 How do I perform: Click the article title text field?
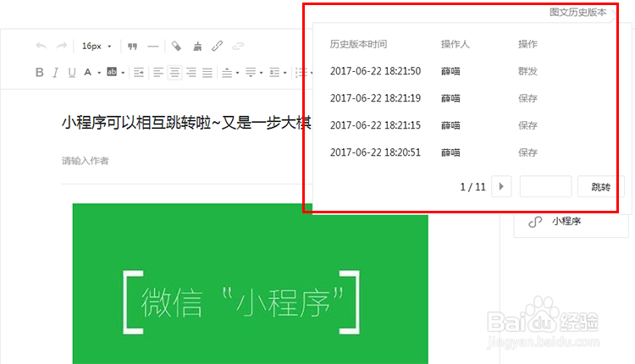point(186,123)
